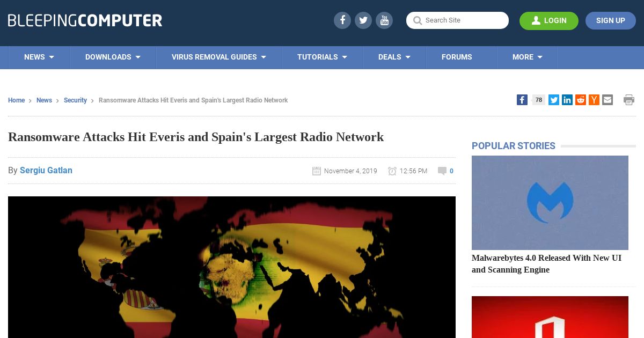Print the article using printer icon

click(629, 100)
